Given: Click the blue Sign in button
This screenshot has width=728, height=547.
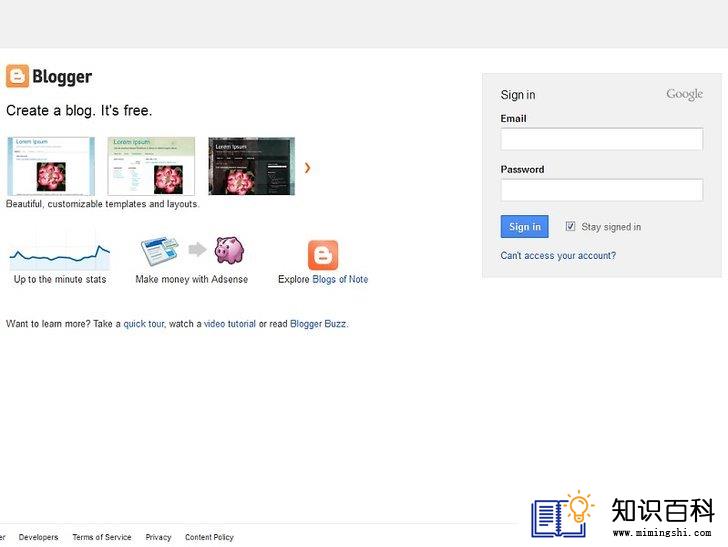Looking at the screenshot, I should tap(525, 227).
